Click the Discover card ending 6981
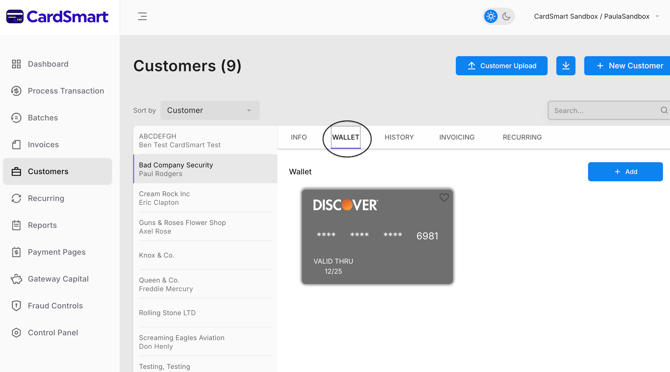 [x=377, y=237]
